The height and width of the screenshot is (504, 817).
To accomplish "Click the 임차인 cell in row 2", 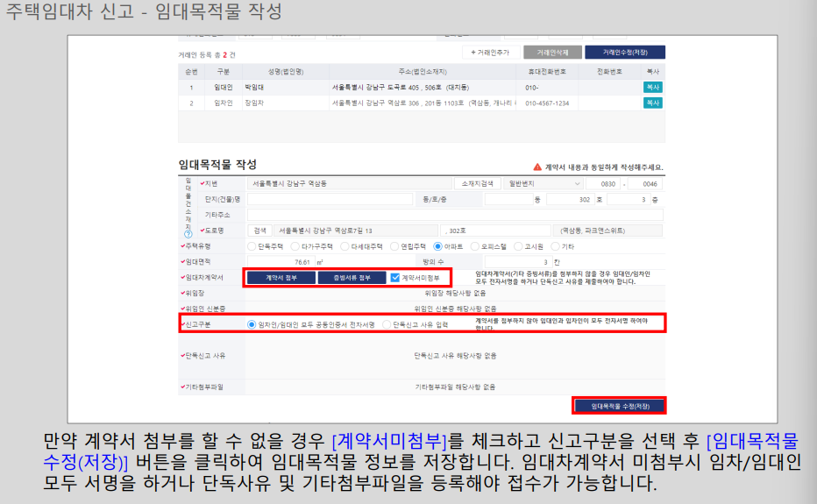I will click(223, 103).
